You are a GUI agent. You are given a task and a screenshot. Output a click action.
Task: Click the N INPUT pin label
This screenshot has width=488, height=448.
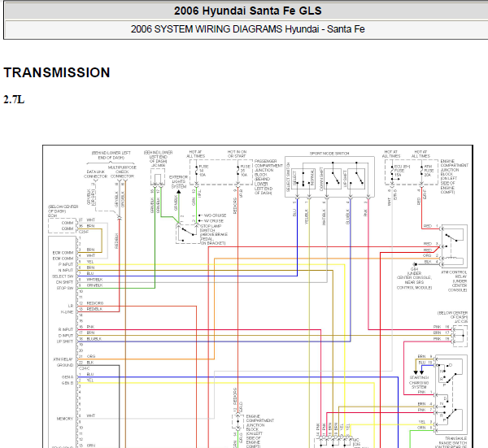tap(66, 271)
